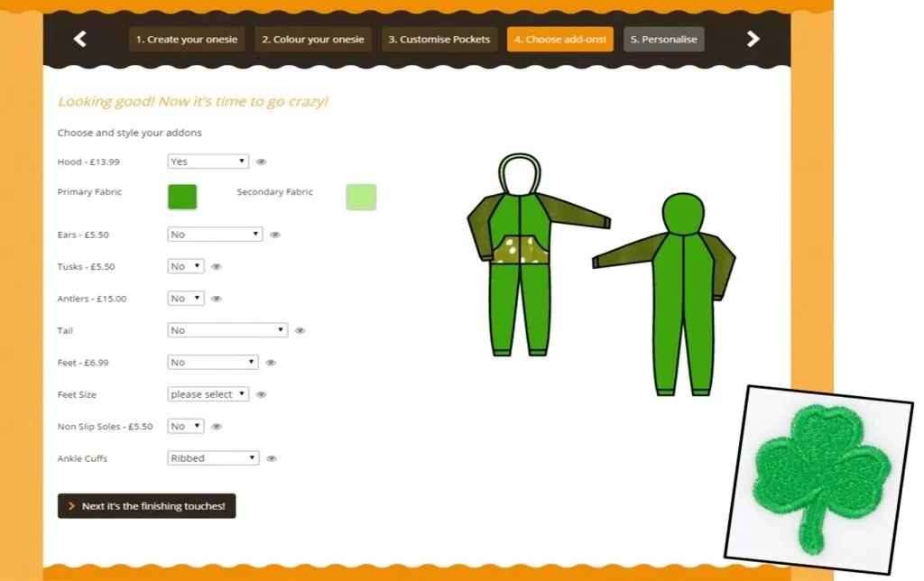Image resolution: width=924 pixels, height=581 pixels.
Task: Click the eye icon beside Ankle Cuffs
Action: (272, 458)
